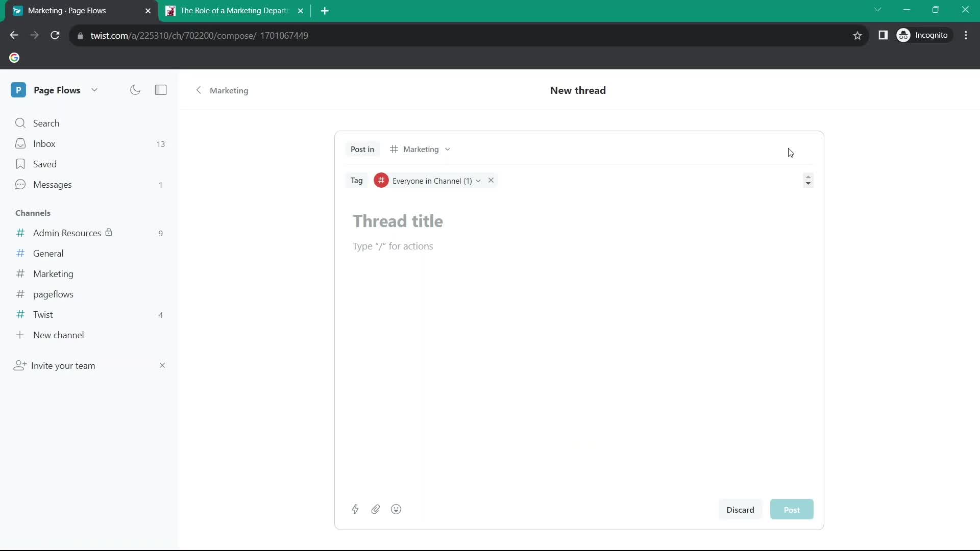Image resolution: width=980 pixels, height=551 pixels.
Task: Click the Saved bookmark icon
Action: click(x=19, y=164)
